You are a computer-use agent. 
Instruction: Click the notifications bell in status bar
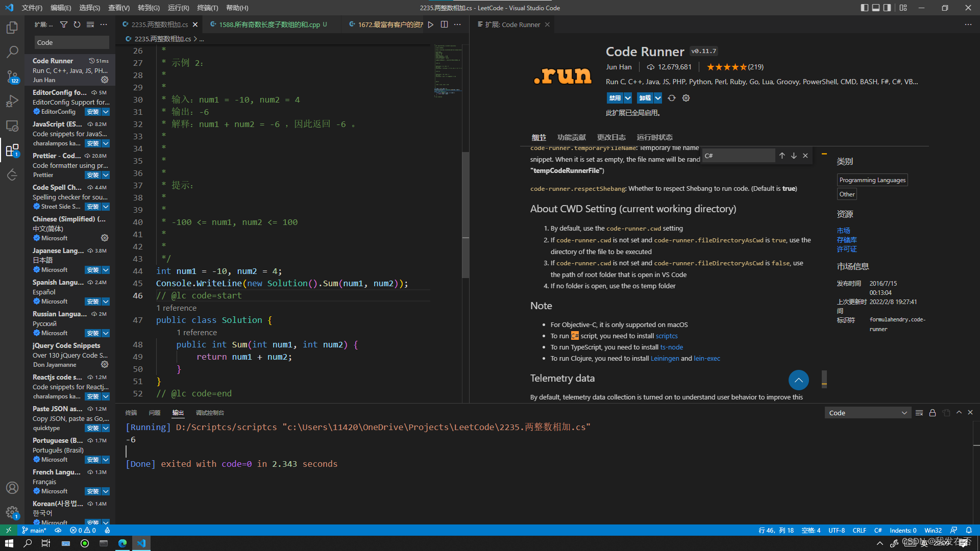click(x=969, y=530)
